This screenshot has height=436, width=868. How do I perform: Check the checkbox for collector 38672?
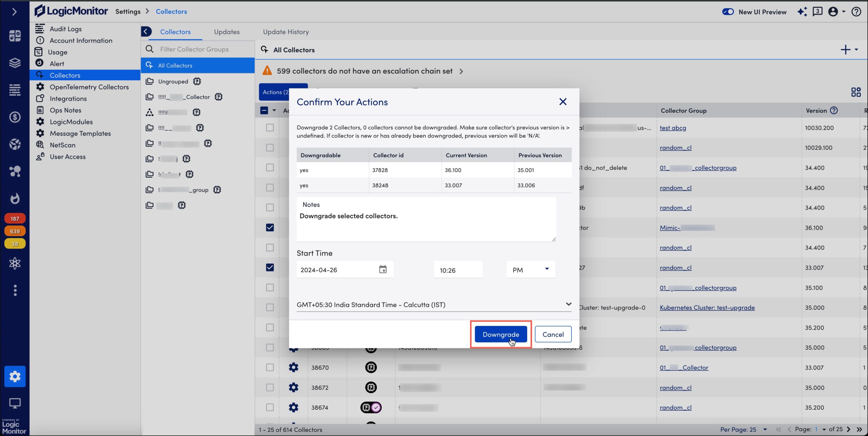click(270, 387)
